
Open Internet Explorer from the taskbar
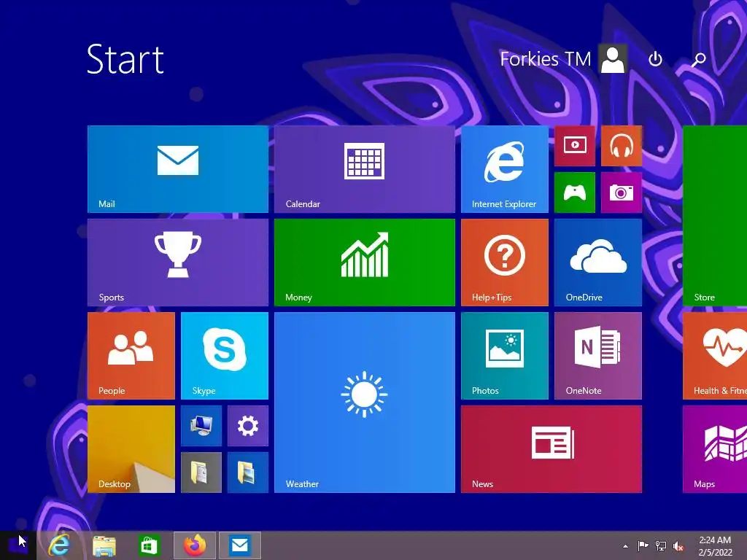pyautogui.click(x=59, y=545)
